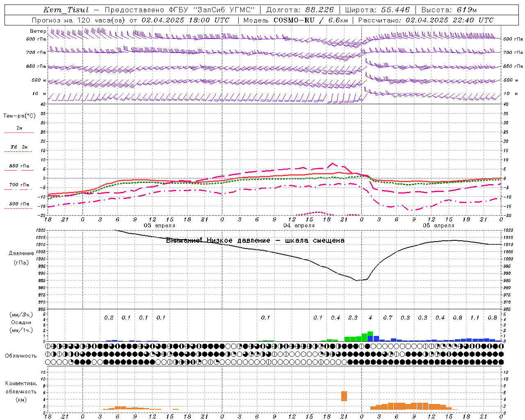The width and height of the screenshot is (525, 420).
Task: Click 'Предоставлено ФГБУ "ЗапСиб УГМС"' provider text
Action: (180, 10)
